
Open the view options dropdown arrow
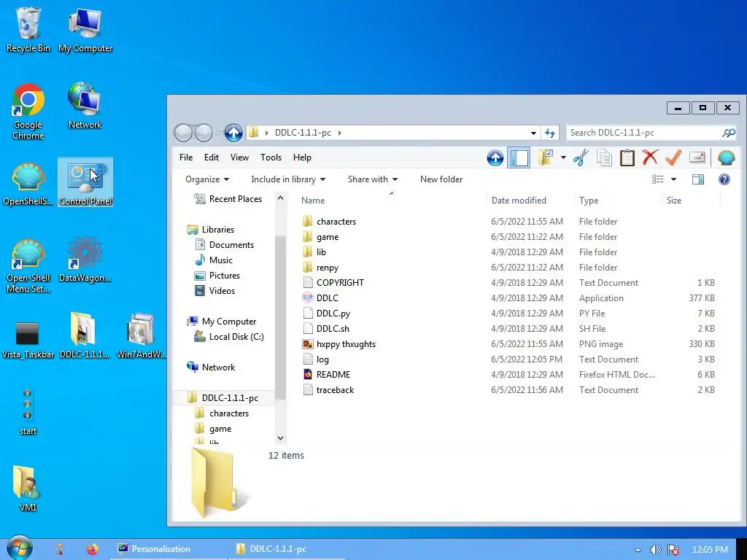click(673, 179)
